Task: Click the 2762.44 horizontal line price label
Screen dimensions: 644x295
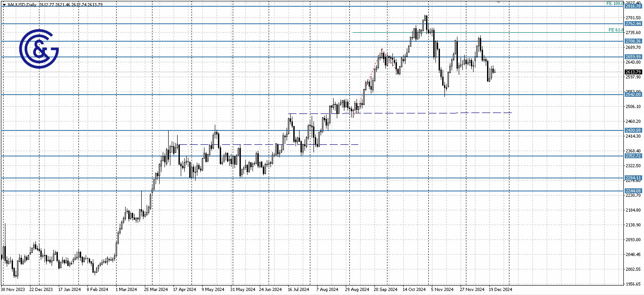Action: (x=632, y=23)
